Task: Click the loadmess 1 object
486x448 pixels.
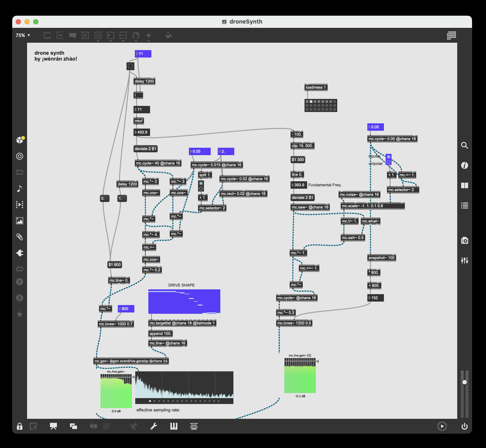Action: point(315,87)
